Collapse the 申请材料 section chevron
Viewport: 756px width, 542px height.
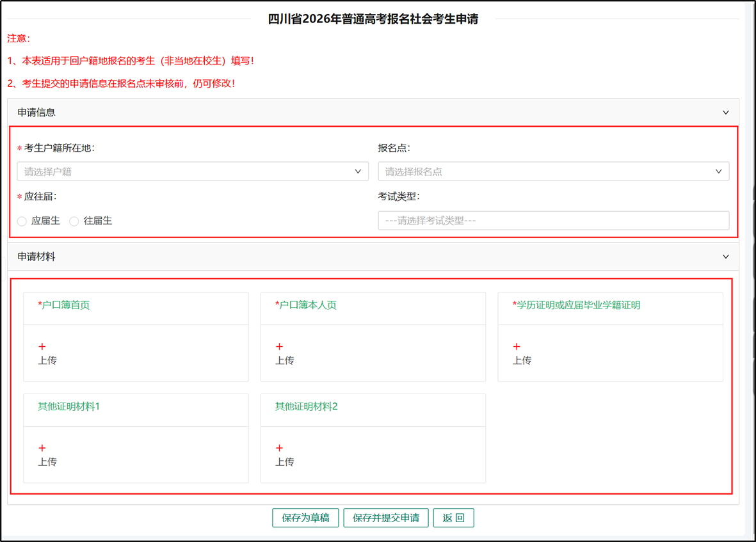click(725, 257)
